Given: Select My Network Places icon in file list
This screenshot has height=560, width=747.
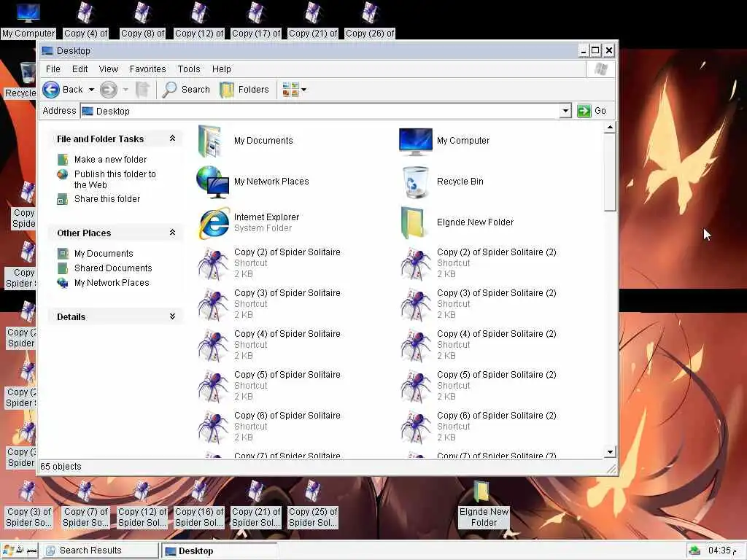Looking at the screenshot, I should pyautogui.click(x=212, y=182).
